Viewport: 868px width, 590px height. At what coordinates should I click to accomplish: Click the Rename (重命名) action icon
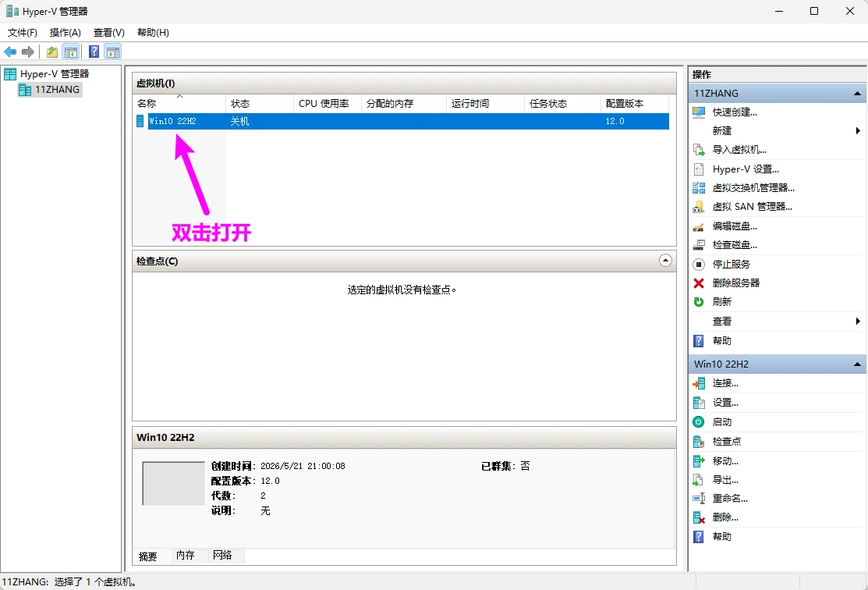coord(699,499)
